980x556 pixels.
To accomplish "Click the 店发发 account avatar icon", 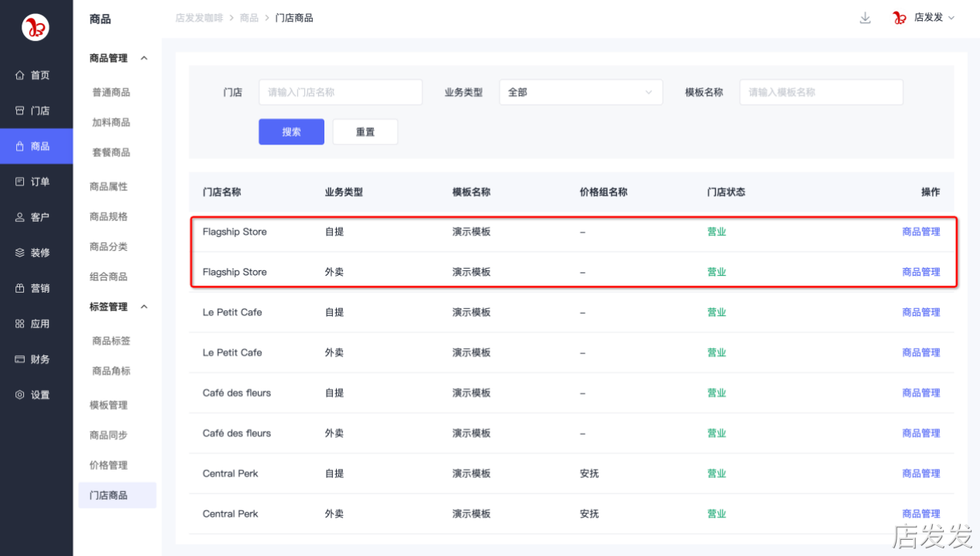I will 900,18.
